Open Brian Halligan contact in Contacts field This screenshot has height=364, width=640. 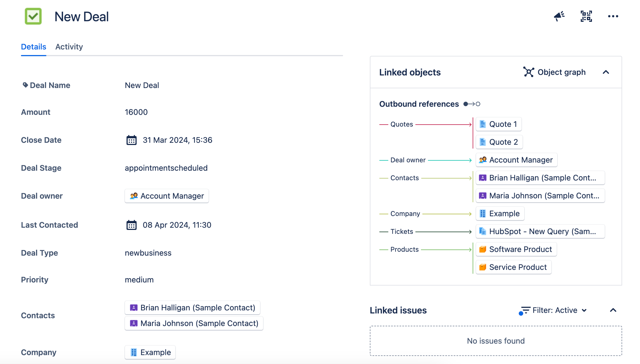tap(192, 308)
